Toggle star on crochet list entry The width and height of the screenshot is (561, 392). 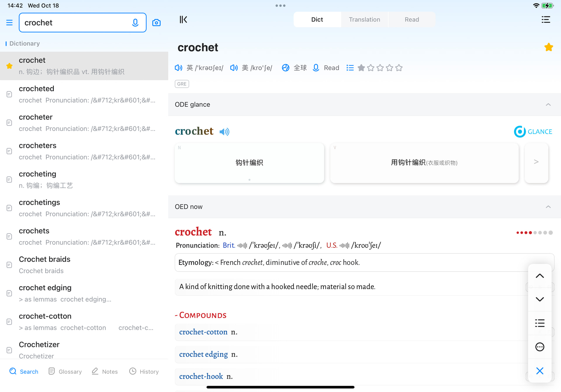point(9,66)
